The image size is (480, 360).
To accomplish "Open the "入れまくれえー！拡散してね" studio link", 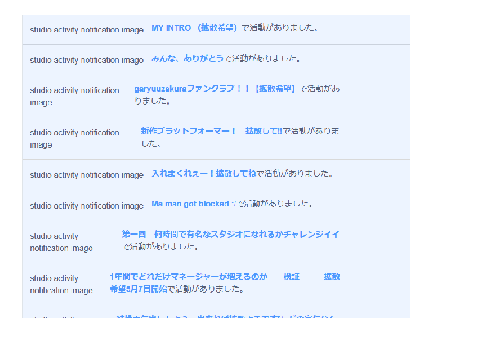I will [204, 173].
